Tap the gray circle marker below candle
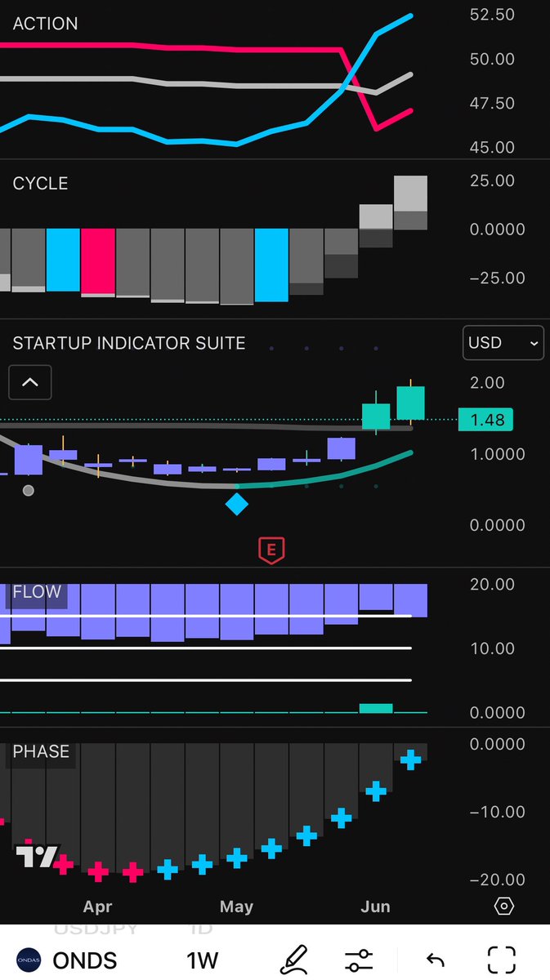550x980 pixels. click(x=28, y=491)
